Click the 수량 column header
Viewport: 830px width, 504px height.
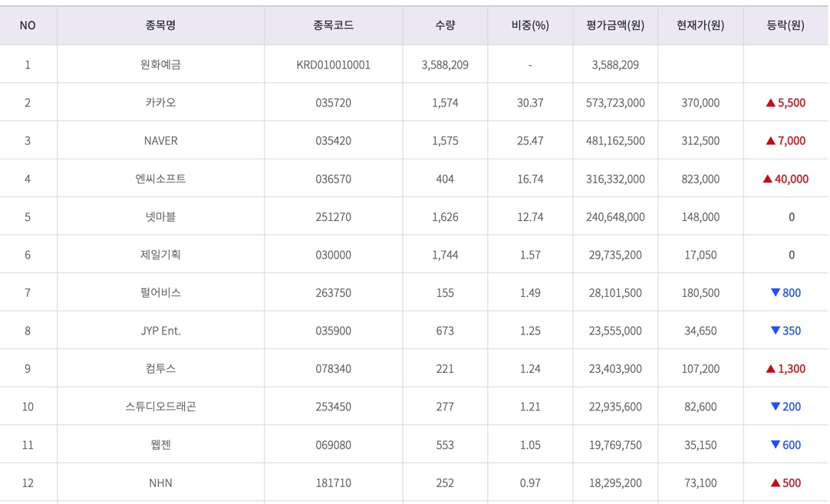[x=445, y=25]
